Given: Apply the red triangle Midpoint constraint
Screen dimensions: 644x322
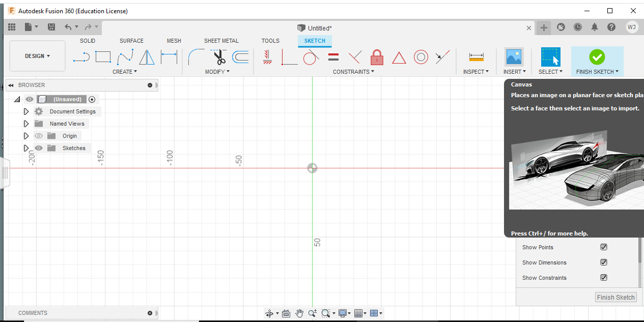Looking at the screenshot, I should (399, 57).
